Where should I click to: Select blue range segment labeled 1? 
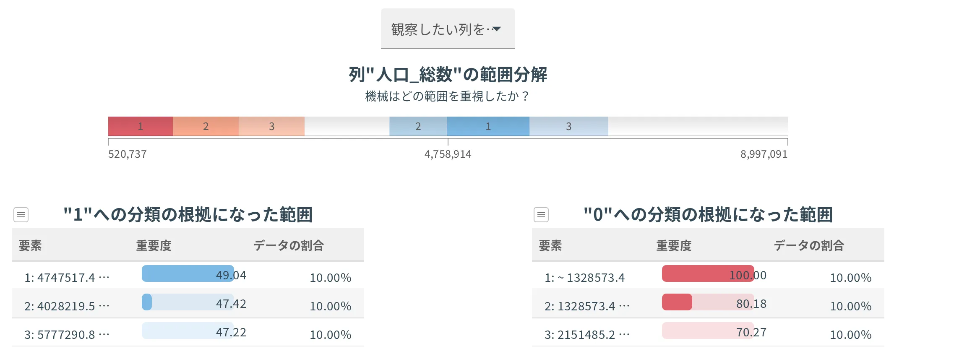488,126
